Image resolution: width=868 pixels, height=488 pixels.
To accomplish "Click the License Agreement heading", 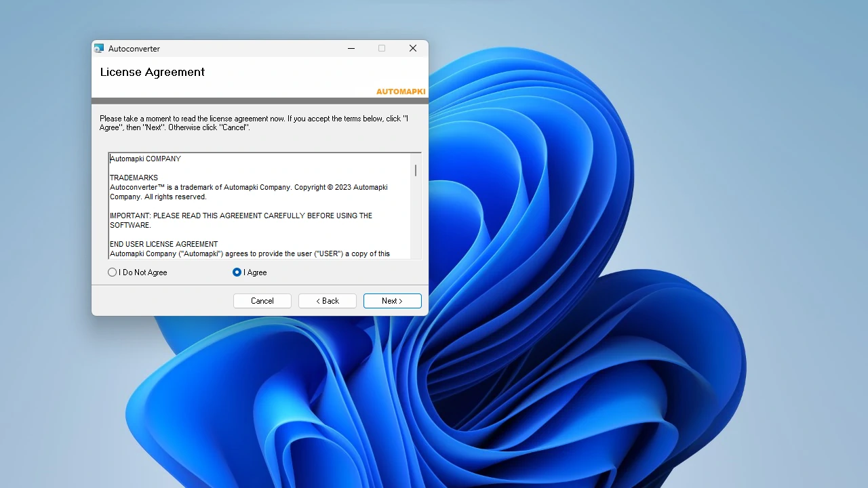I will pyautogui.click(x=153, y=72).
